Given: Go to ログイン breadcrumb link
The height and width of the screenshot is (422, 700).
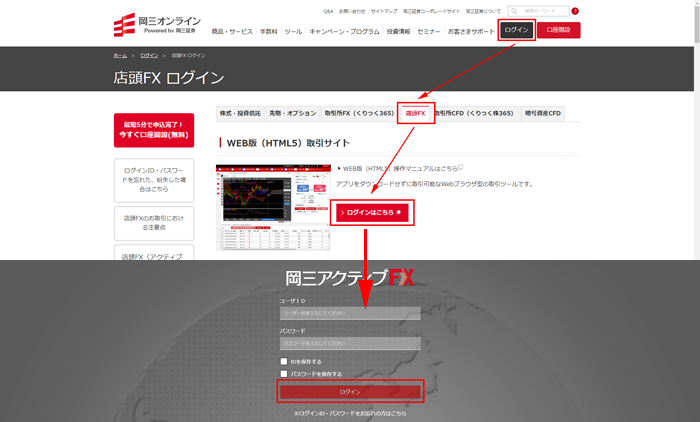Looking at the screenshot, I should [x=149, y=55].
